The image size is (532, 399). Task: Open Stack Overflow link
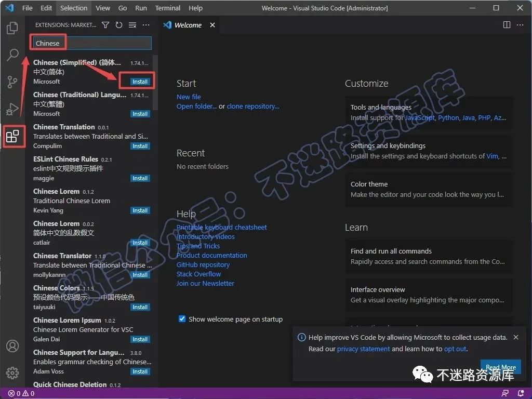[x=199, y=274]
